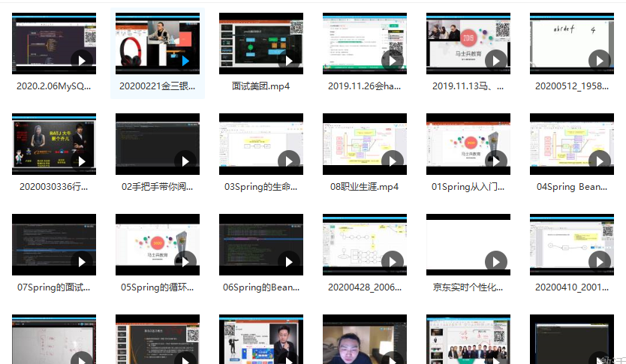Screen dimensions: 626x364
Task: Select the 2019.11.26会ha... label
Action: [365, 86]
